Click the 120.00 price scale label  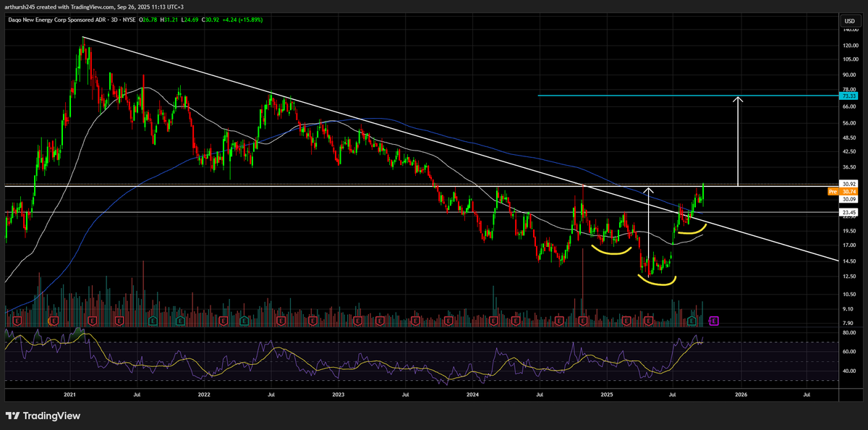click(850, 45)
